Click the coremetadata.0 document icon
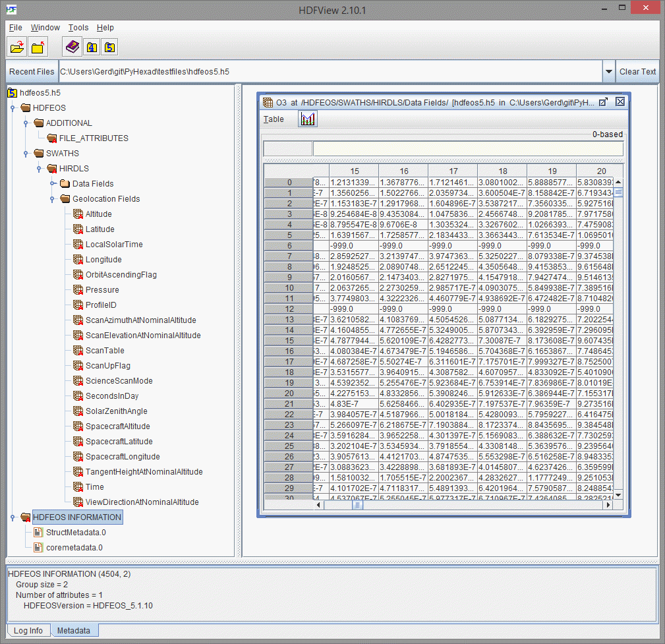The height and width of the screenshot is (644, 665). click(x=38, y=547)
